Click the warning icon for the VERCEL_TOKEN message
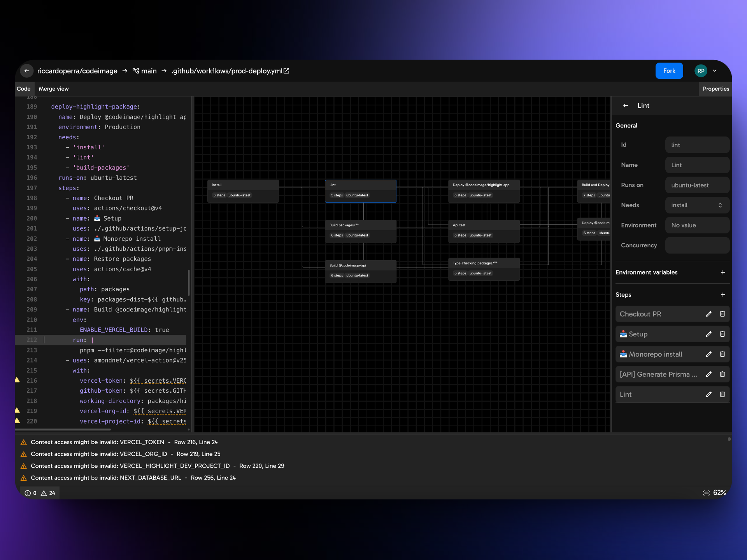The height and width of the screenshot is (560, 747). point(23,442)
